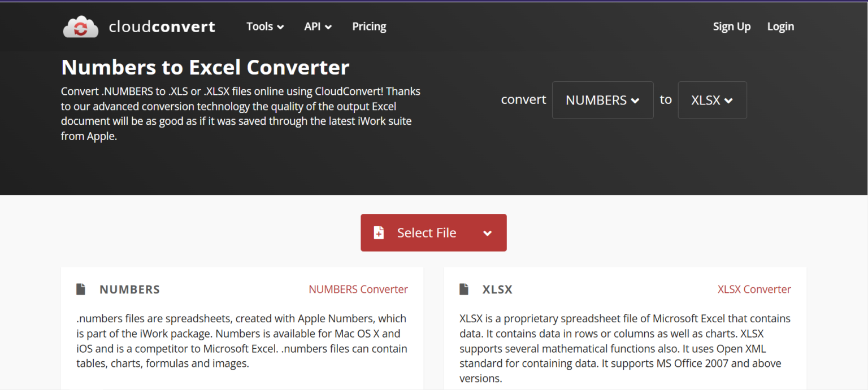
Task: Click the add-file icon on Select File
Action: point(379,233)
